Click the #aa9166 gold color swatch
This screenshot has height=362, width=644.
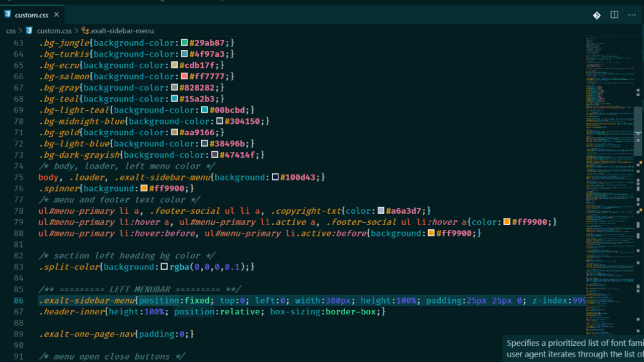pos(174,132)
